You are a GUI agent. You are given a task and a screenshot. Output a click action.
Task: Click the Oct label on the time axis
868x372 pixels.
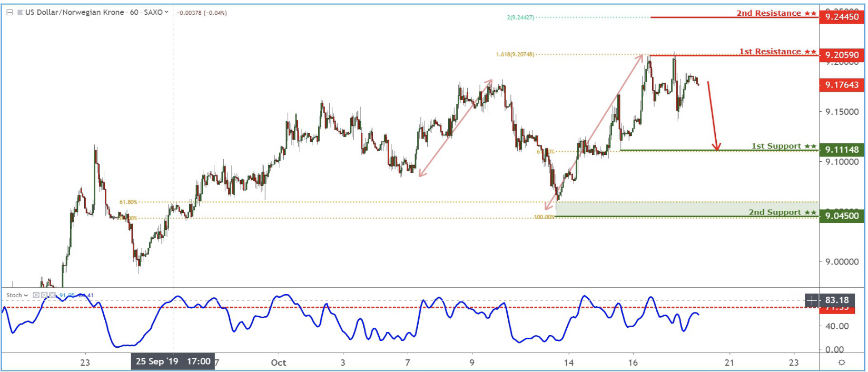pos(279,363)
